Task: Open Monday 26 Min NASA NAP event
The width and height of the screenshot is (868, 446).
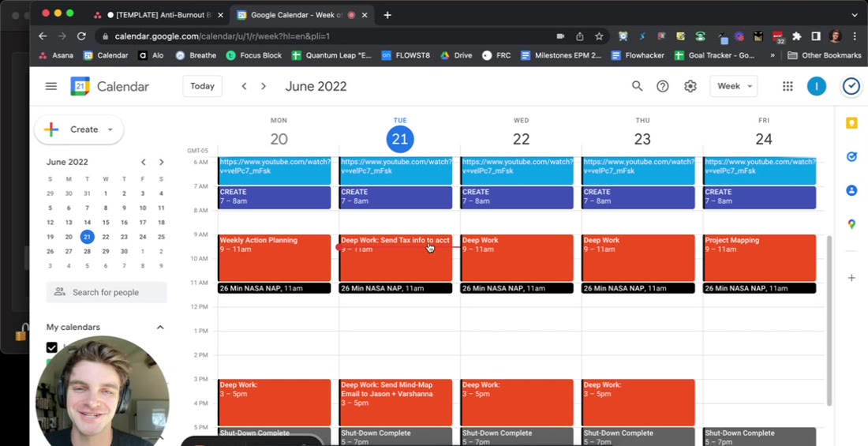Action: 275,289
